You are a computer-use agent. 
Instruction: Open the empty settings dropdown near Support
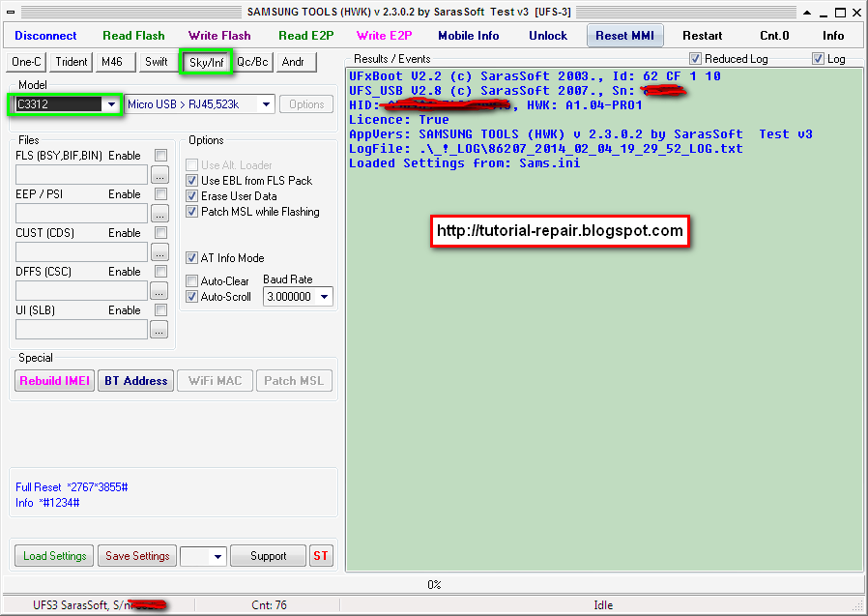(203, 556)
